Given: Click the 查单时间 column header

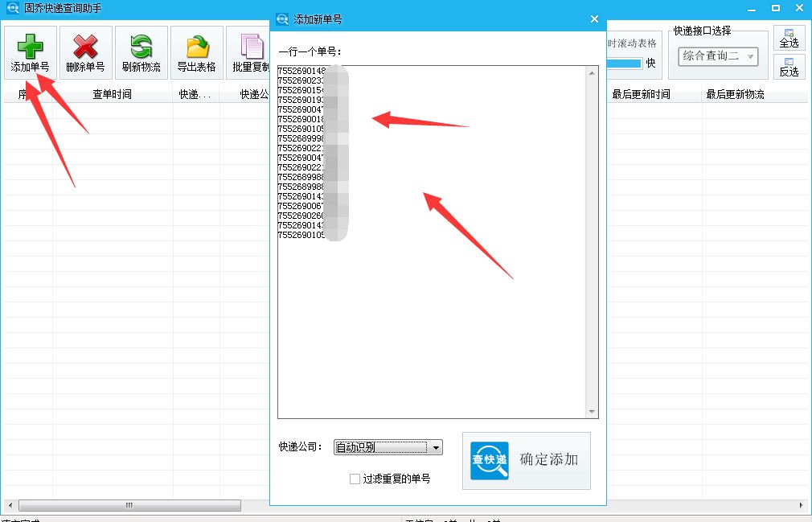Looking at the screenshot, I should [x=113, y=94].
